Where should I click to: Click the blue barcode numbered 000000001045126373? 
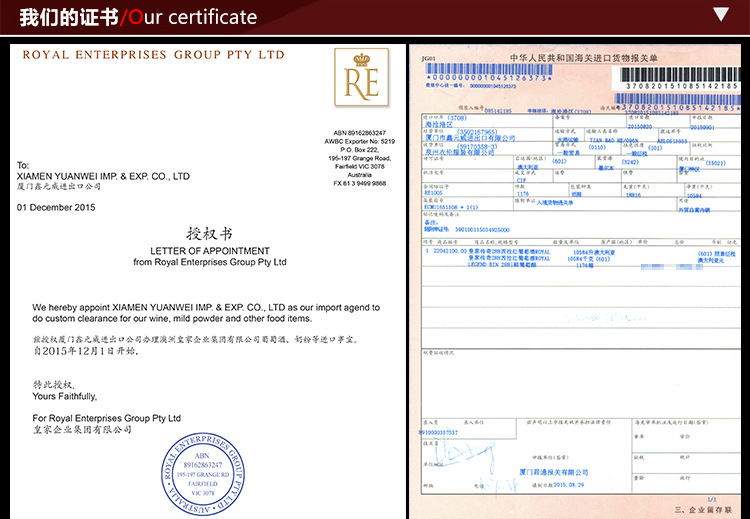point(489,72)
